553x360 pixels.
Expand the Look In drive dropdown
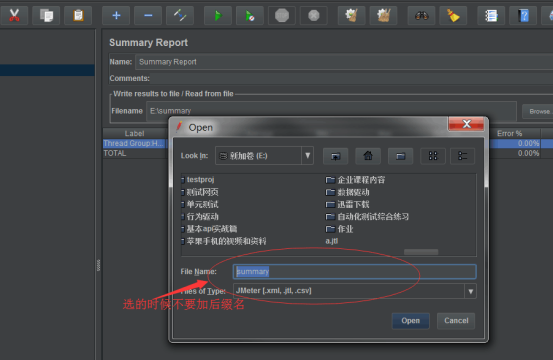[x=308, y=155]
